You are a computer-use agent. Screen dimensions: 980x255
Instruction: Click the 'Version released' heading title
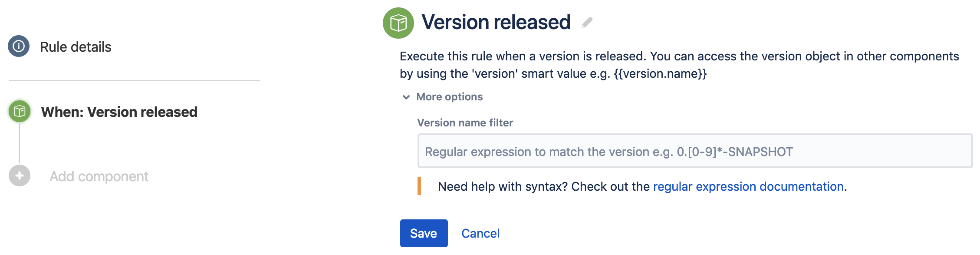point(496,22)
